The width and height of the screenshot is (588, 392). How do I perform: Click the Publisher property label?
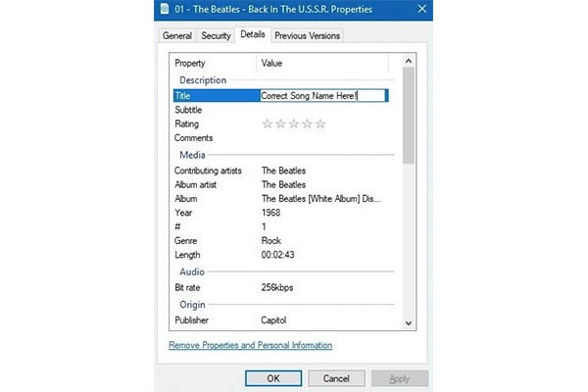click(x=192, y=320)
